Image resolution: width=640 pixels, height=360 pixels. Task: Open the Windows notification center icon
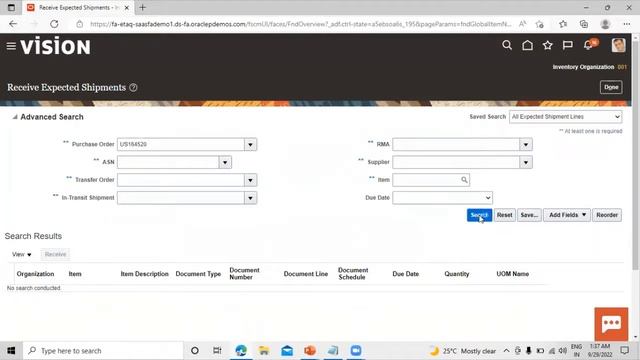[624, 351]
